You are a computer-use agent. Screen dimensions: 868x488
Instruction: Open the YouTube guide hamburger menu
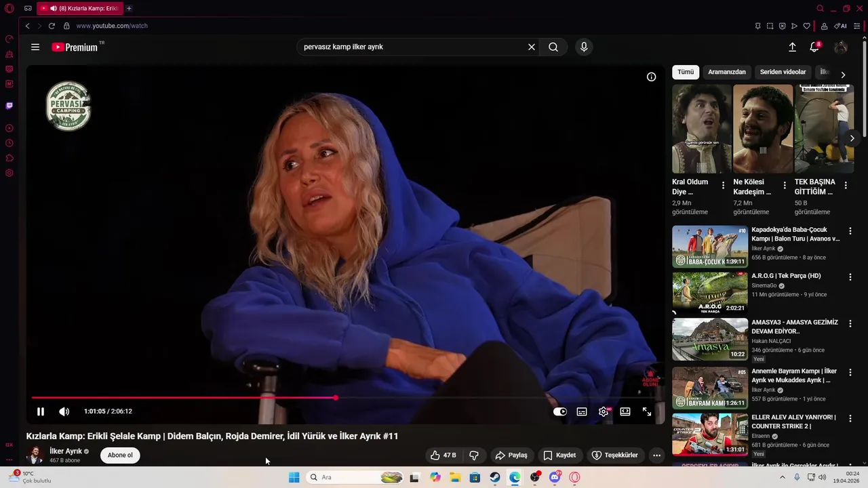coord(35,47)
